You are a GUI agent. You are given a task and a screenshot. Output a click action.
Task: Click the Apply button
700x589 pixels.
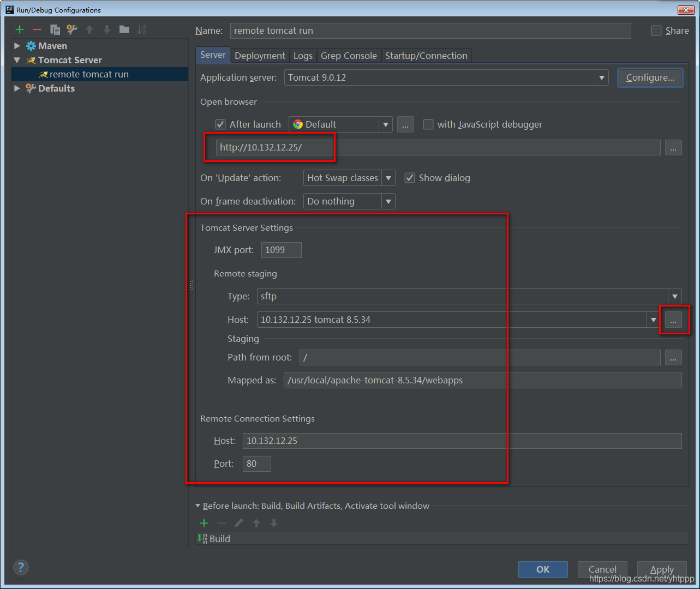click(662, 569)
